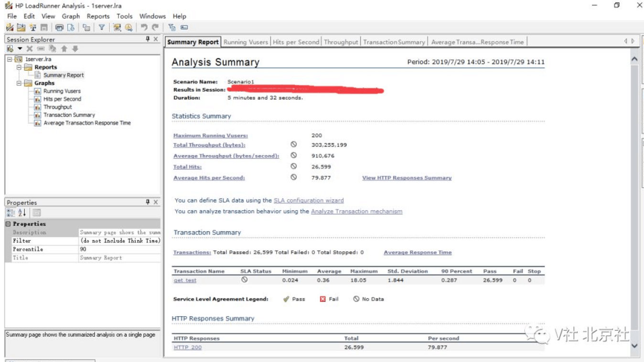Click the Percentile value field showing 90
644x362 pixels.
119,249
